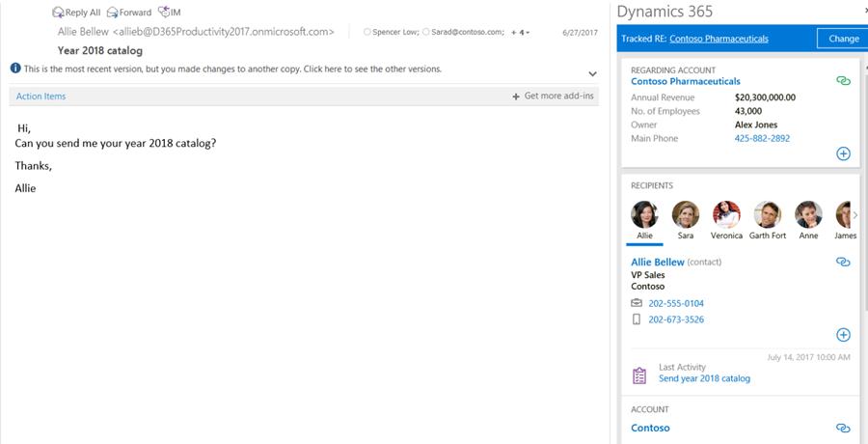Click the Year 2018 catalog subject line
This screenshot has width=868, height=444.
100,51
